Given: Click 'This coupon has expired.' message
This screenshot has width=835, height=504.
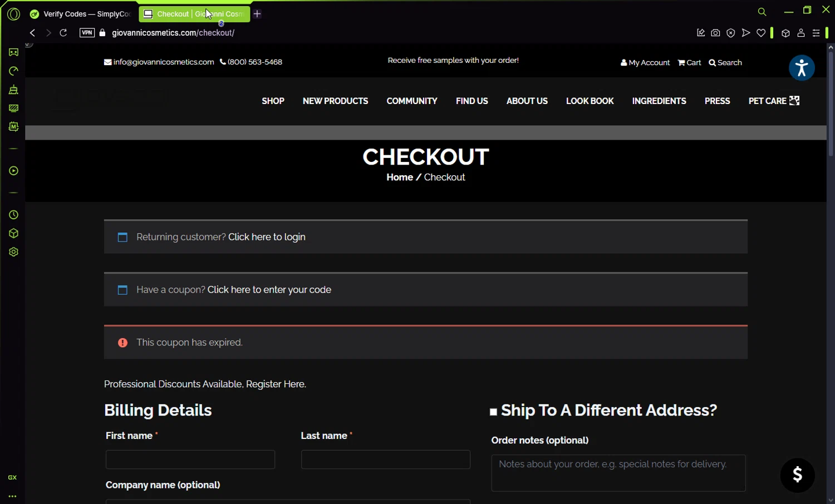Looking at the screenshot, I should point(189,343).
